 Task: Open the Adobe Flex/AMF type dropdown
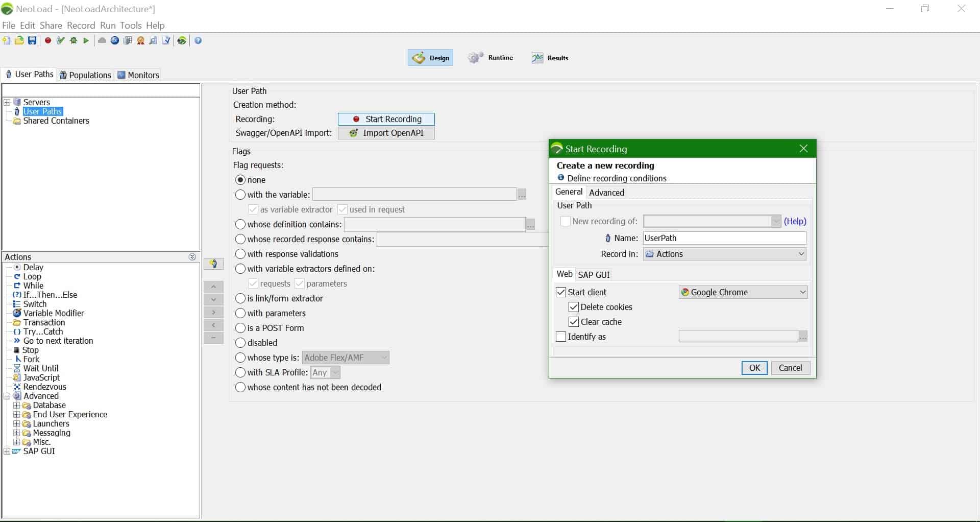[346, 358]
